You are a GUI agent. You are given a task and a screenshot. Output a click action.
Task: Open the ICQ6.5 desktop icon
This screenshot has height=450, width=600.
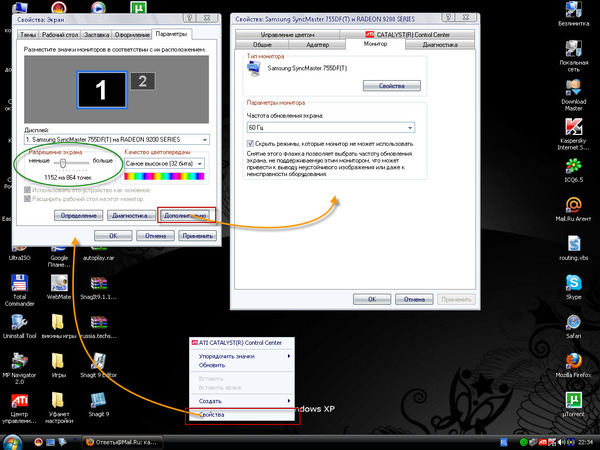(573, 166)
